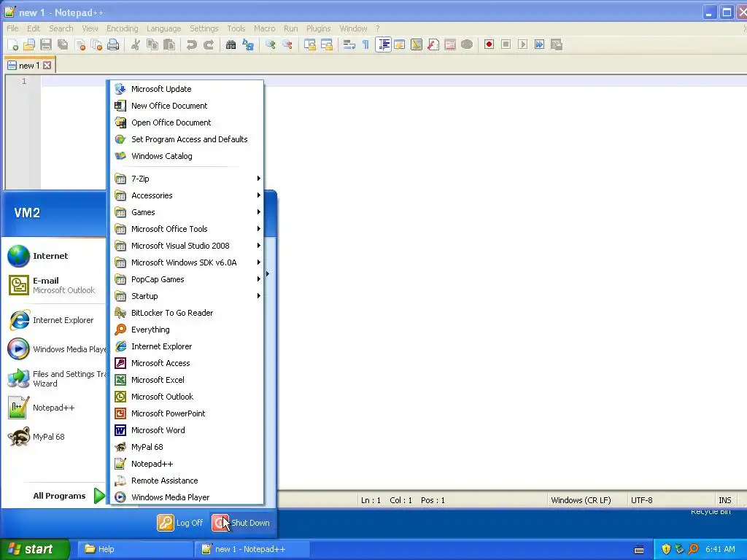The height and width of the screenshot is (560, 747).
Task: Click the Save recorded macro icon
Action: pyautogui.click(x=557, y=44)
